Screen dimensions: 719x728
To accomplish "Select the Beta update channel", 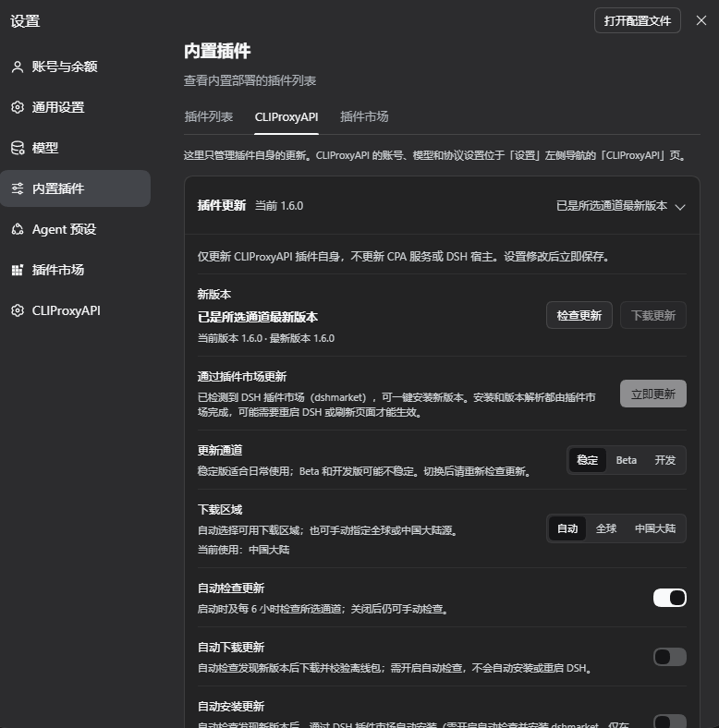I will tap(626, 460).
